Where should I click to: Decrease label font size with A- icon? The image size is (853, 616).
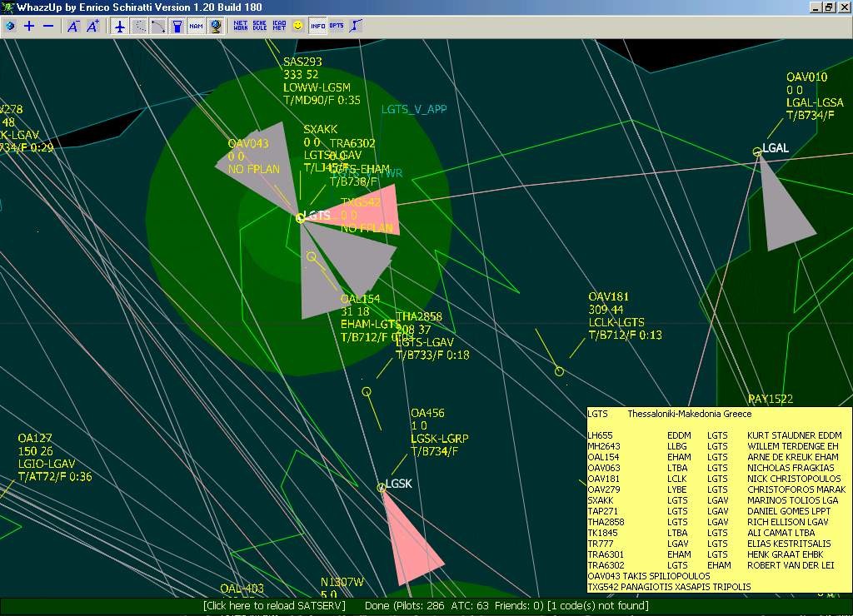tap(73, 26)
